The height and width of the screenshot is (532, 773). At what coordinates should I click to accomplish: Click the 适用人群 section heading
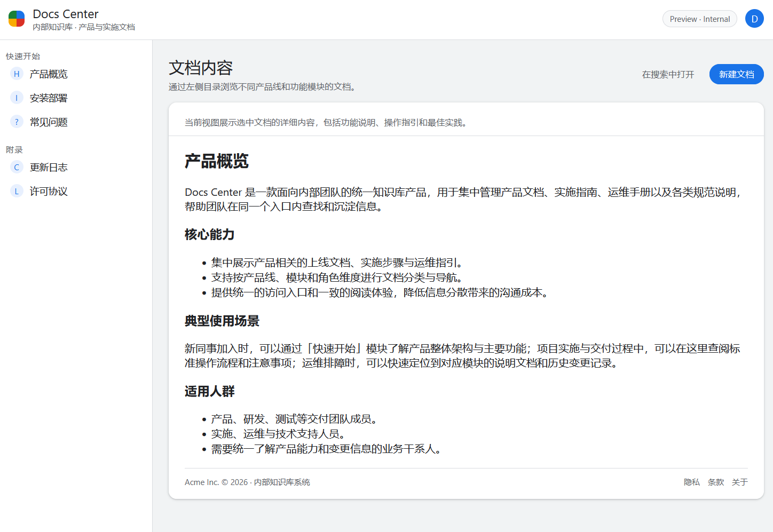tap(209, 391)
